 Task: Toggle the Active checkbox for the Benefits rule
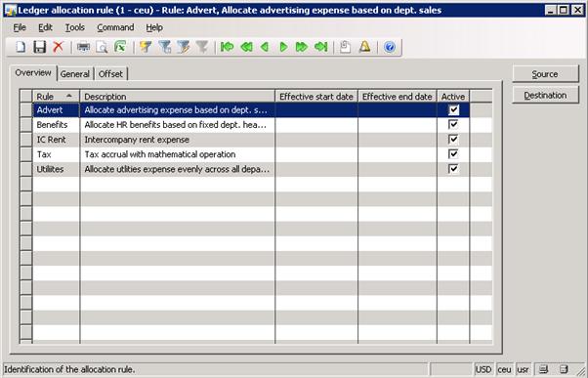tap(453, 124)
